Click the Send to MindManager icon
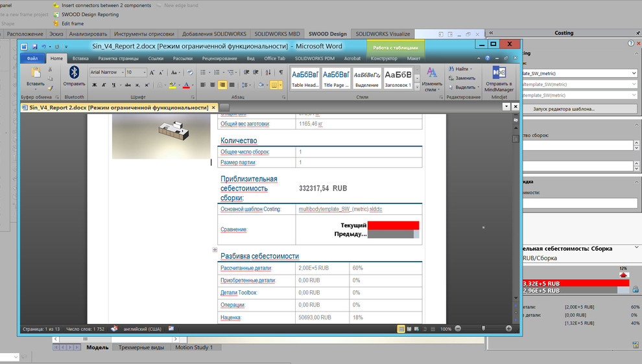Screen dimensions: 642x364 tap(499, 72)
